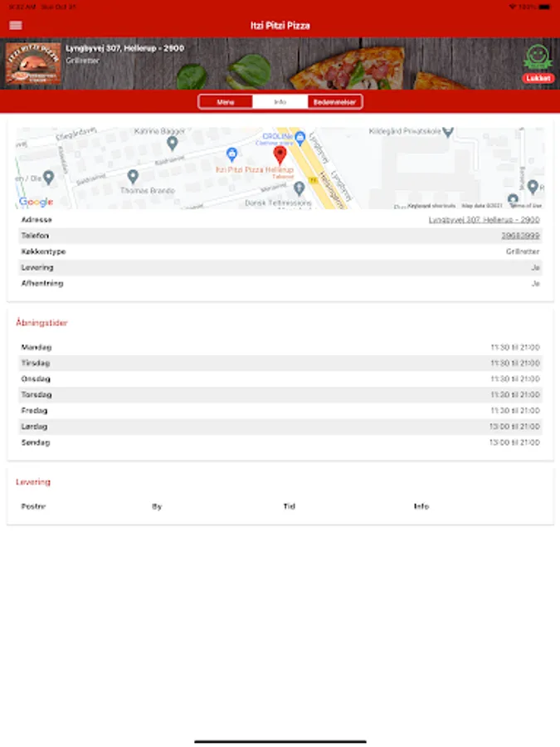Open the hamburger menu icon
560x747 pixels.
[x=16, y=25]
